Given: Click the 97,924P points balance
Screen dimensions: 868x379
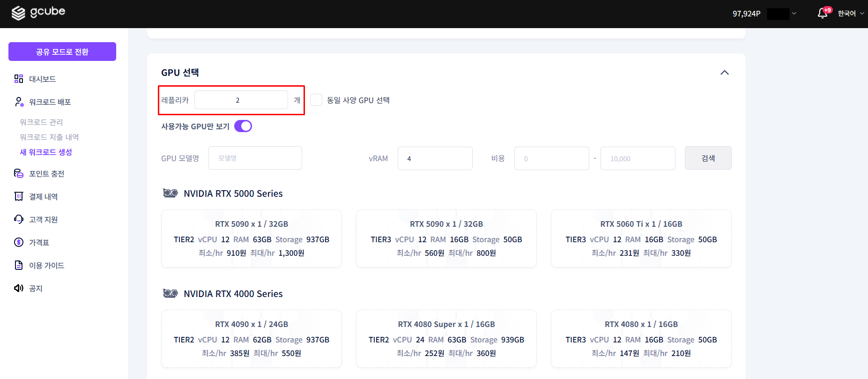Looking at the screenshot, I should click(x=747, y=14).
